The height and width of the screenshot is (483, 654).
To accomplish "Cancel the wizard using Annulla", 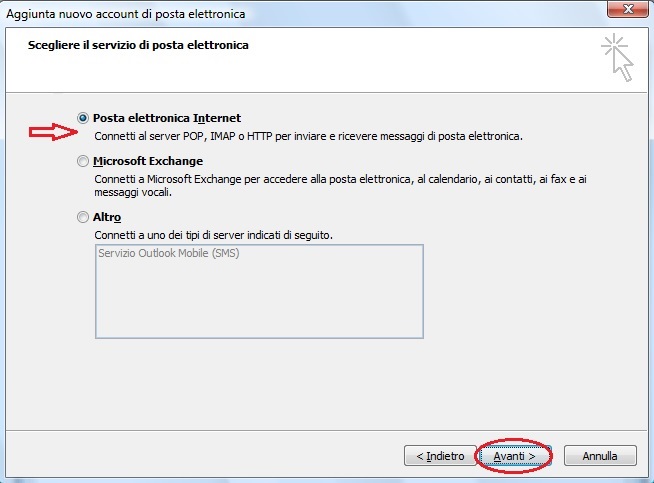I will click(599, 456).
